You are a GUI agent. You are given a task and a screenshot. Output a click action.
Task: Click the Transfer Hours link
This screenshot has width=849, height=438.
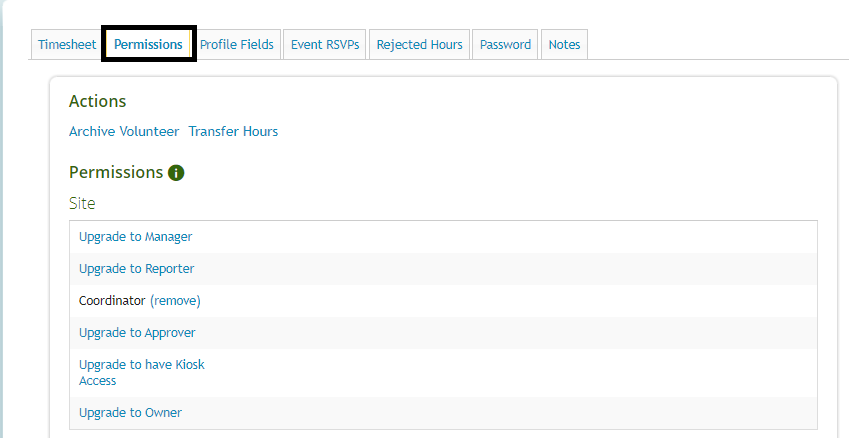click(x=233, y=132)
